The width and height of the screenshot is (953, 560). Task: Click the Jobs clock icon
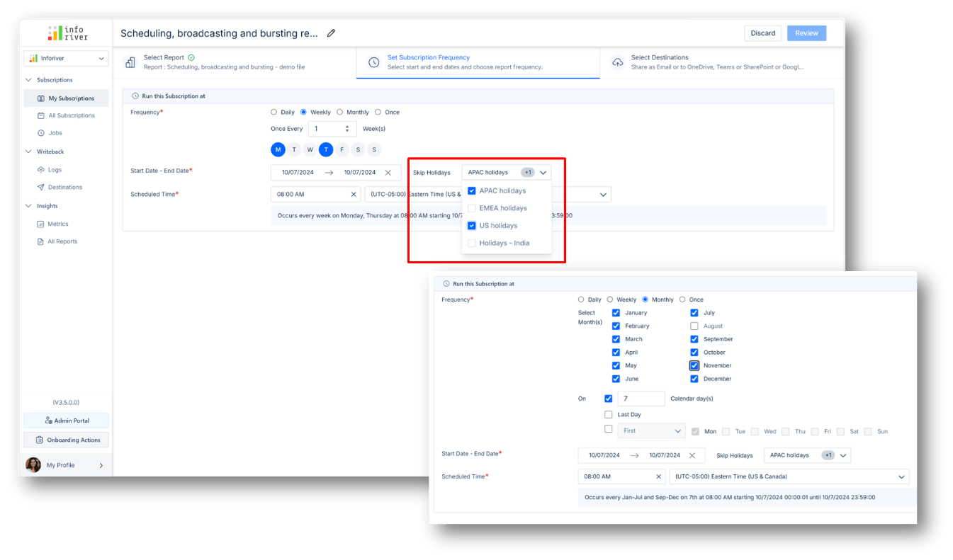click(40, 133)
